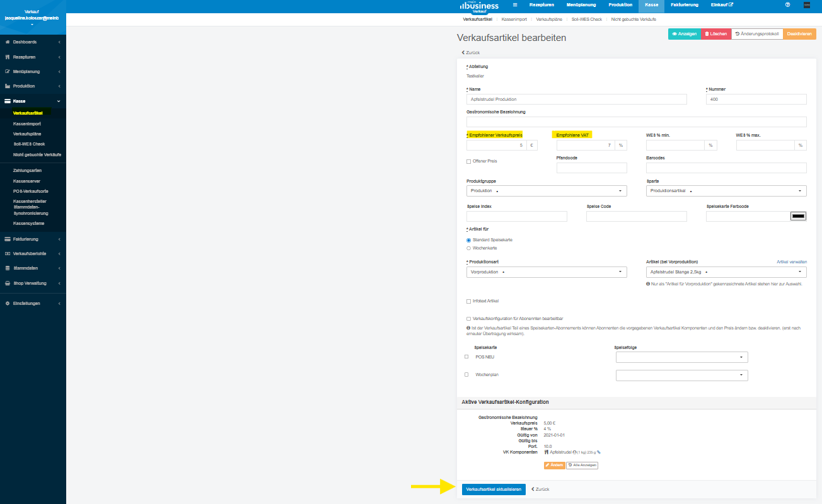Click the Produktion chart icon in sidebar
The image size is (822, 504).
(8, 86)
